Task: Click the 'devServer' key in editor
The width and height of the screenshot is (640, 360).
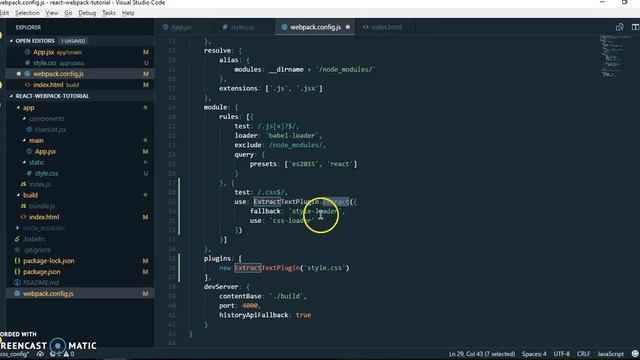Action: (221, 287)
